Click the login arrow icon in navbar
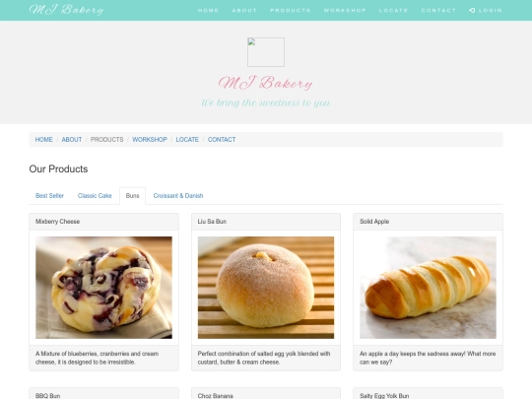Image resolution: width=532 pixels, height=399 pixels. [472, 11]
